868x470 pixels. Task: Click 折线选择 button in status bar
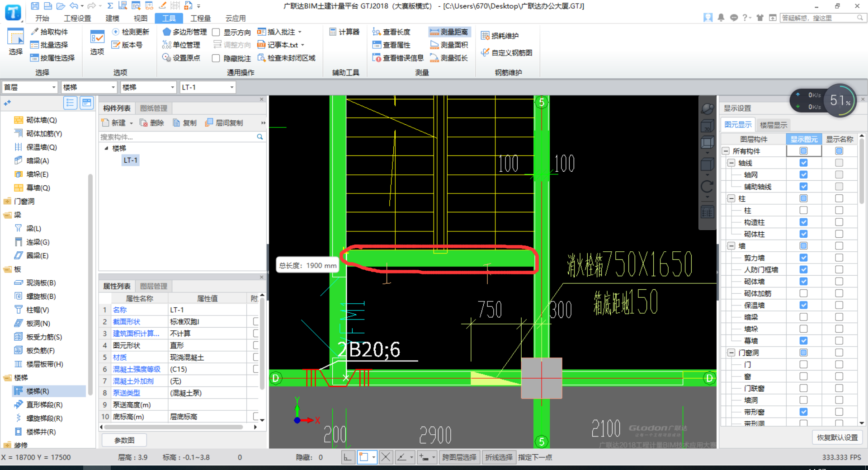[x=499, y=457]
